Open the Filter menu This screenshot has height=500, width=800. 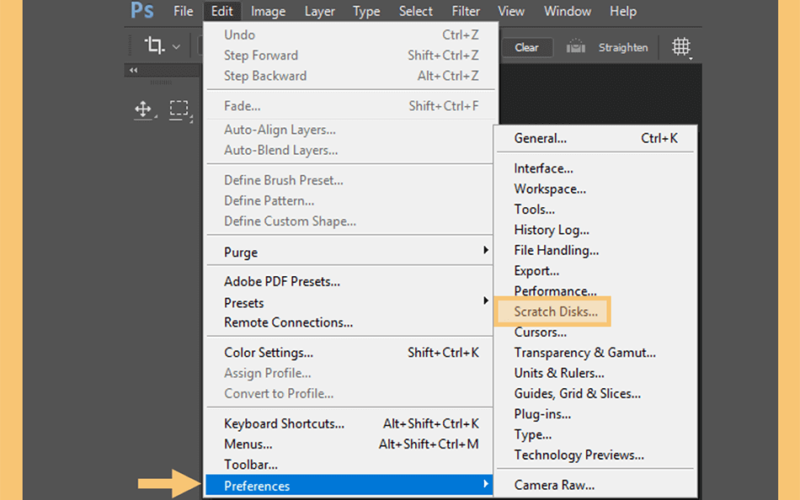pos(465,11)
